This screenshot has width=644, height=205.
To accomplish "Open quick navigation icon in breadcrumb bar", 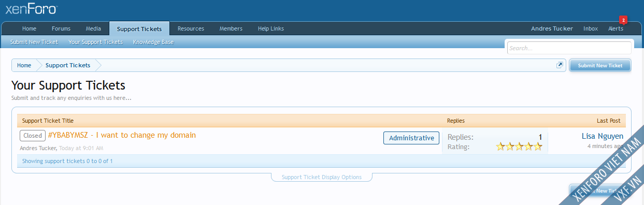I will coord(560,65).
